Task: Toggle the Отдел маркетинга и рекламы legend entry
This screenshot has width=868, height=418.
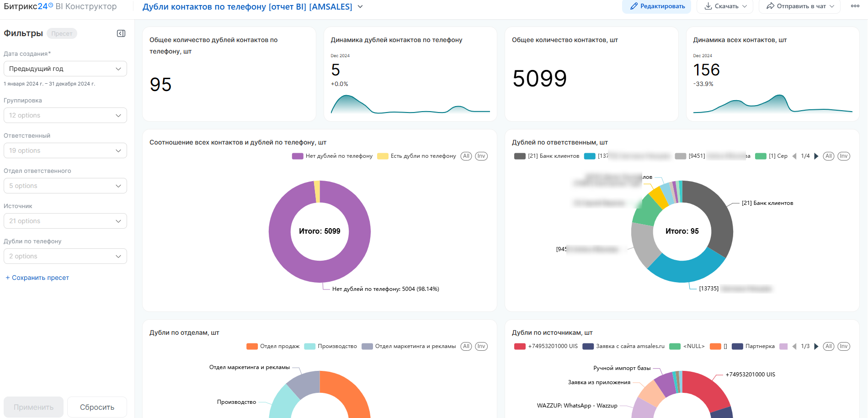Action: coord(409,346)
